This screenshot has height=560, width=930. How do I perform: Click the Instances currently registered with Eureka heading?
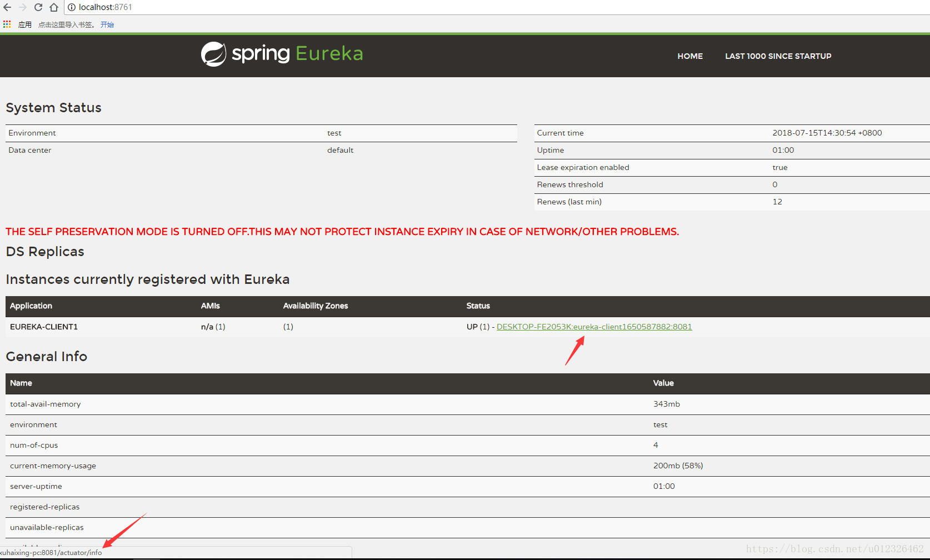coord(148,279)
